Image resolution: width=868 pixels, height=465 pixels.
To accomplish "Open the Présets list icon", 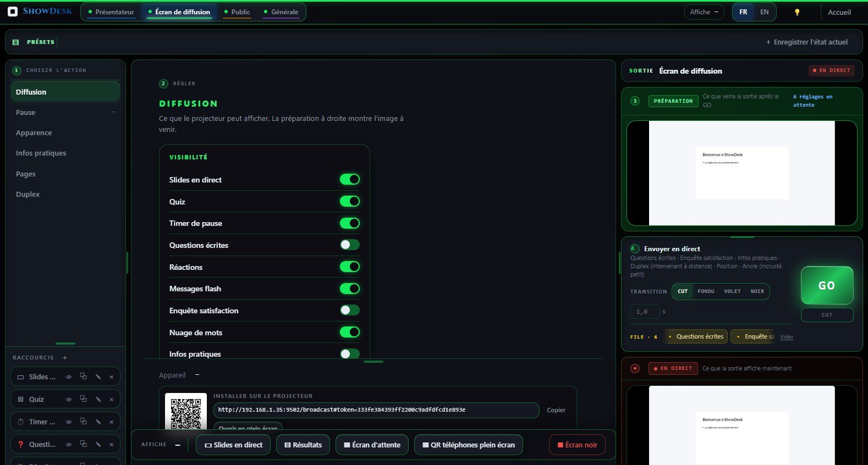I will pyautogui.click(x=15, y=42).
